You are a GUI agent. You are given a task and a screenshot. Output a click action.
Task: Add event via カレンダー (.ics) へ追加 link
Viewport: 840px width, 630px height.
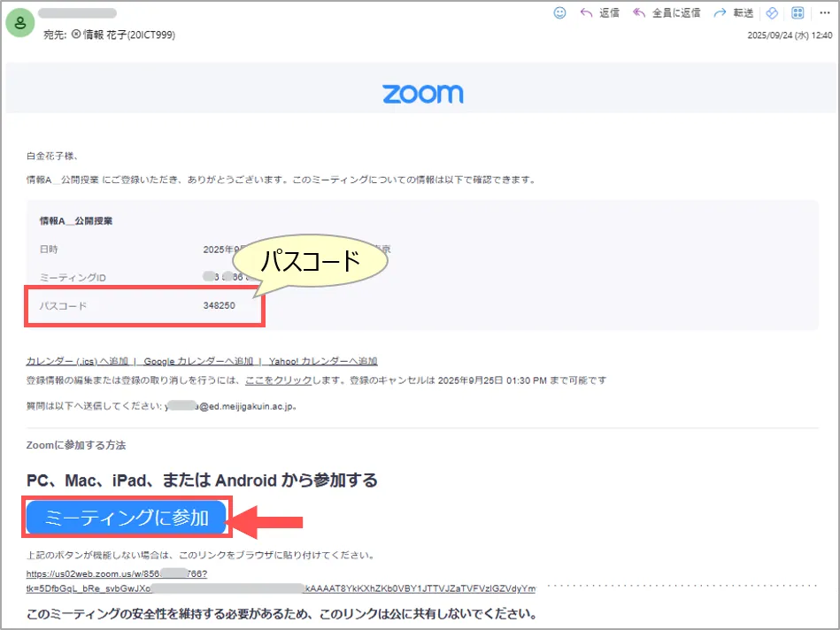[x=77, y=361]
